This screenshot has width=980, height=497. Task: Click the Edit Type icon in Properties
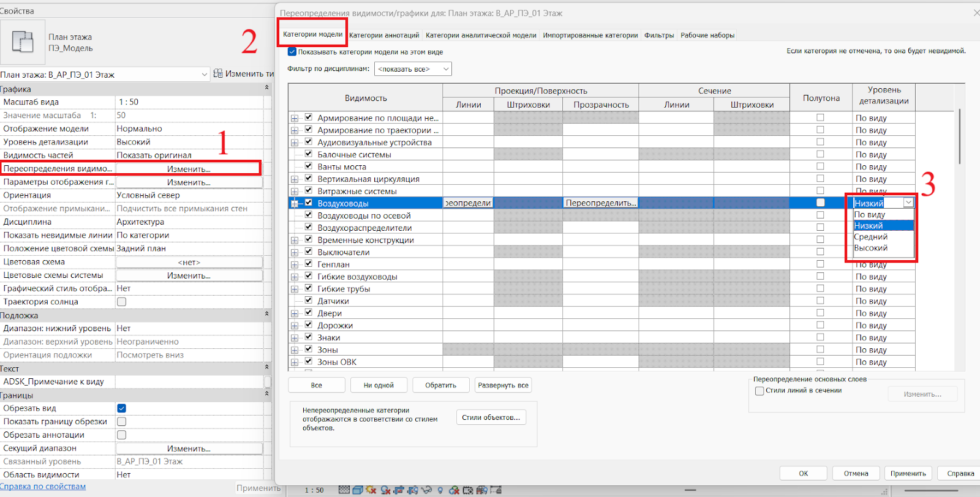[218, 73]
